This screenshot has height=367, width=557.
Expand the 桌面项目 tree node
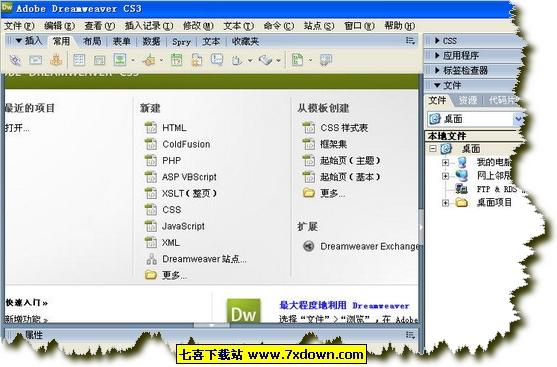tap(445, 203)
